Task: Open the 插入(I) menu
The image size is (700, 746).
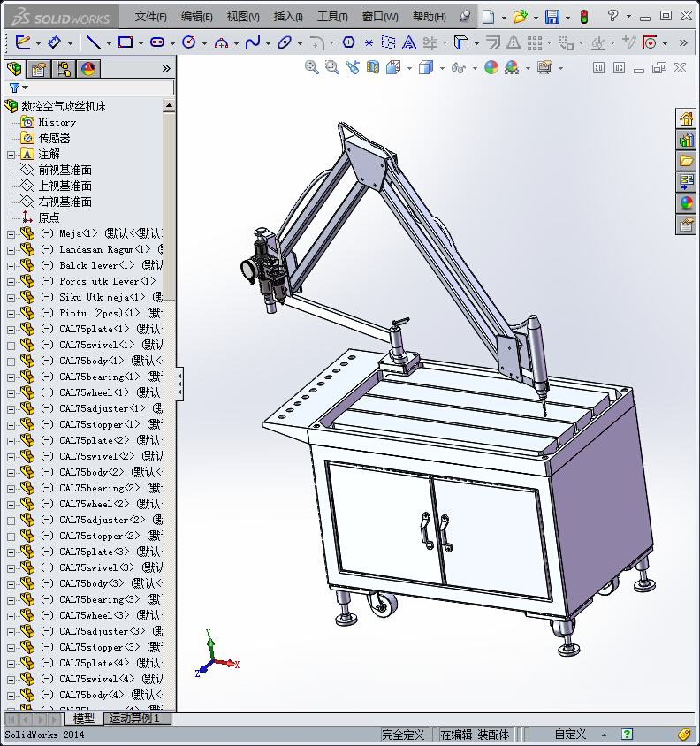Action: coord(288,17)
